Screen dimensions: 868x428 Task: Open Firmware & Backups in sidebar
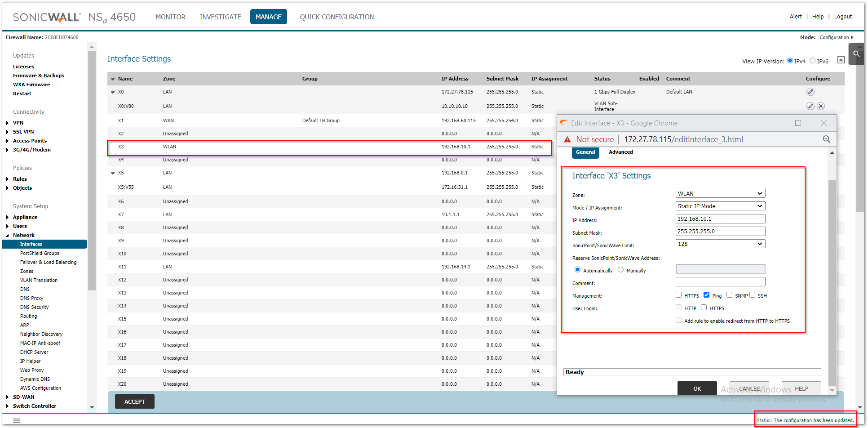coord(39,76)
